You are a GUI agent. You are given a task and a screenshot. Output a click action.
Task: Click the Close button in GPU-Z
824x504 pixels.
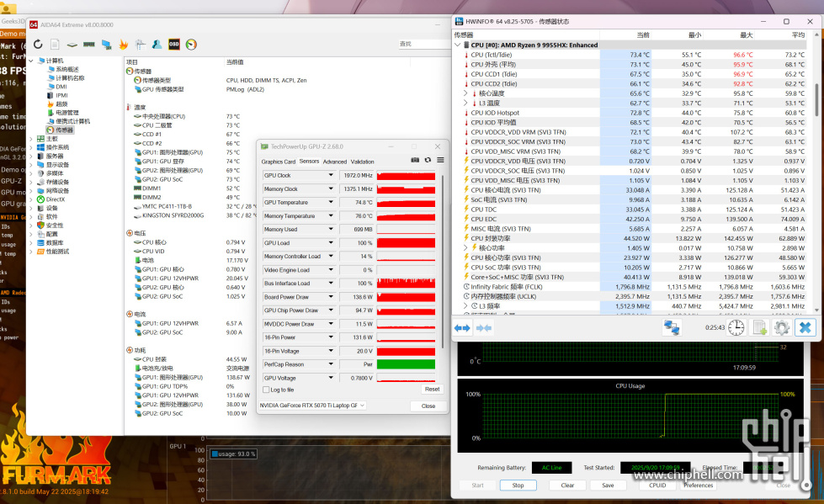click(428, 406)
